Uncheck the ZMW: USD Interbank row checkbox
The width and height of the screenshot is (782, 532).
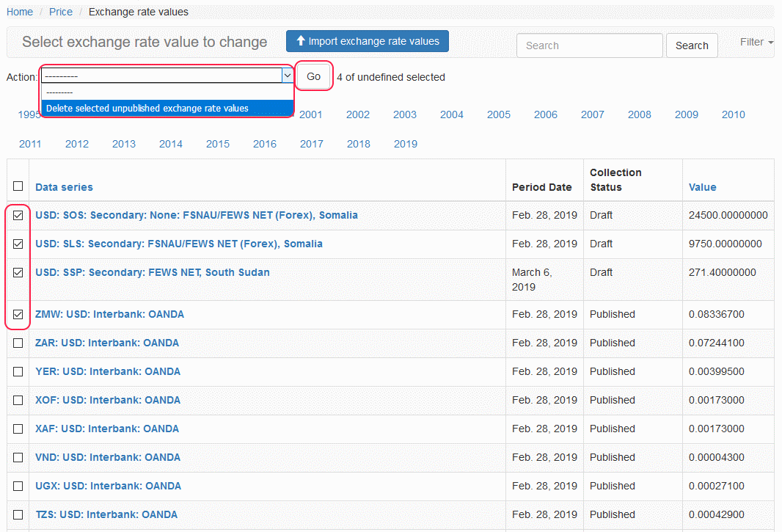click(x=18, y=315)
